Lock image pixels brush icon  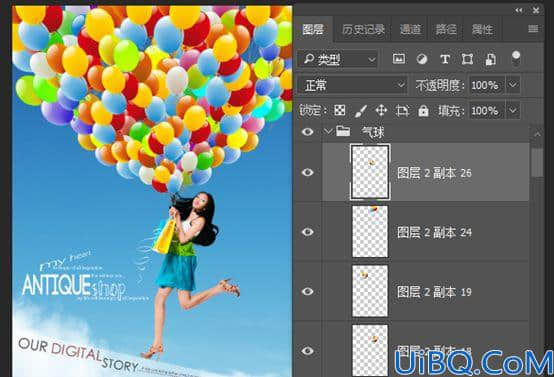360,111
